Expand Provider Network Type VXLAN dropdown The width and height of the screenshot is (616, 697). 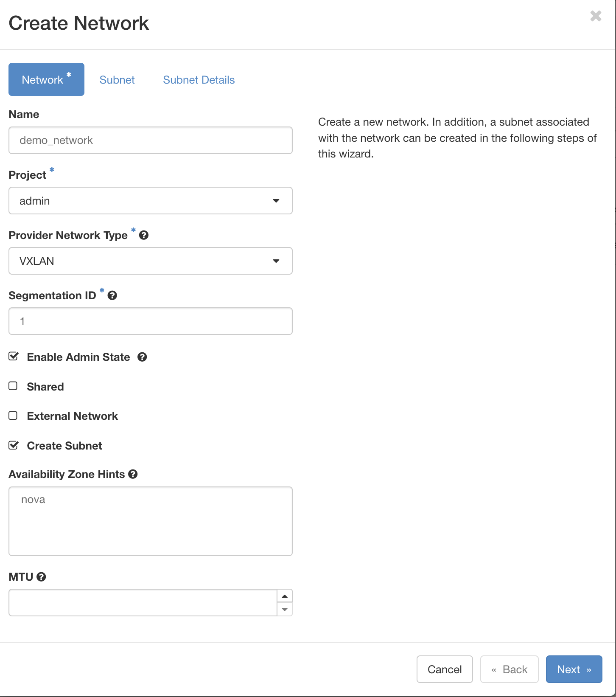tap(150, 261)
